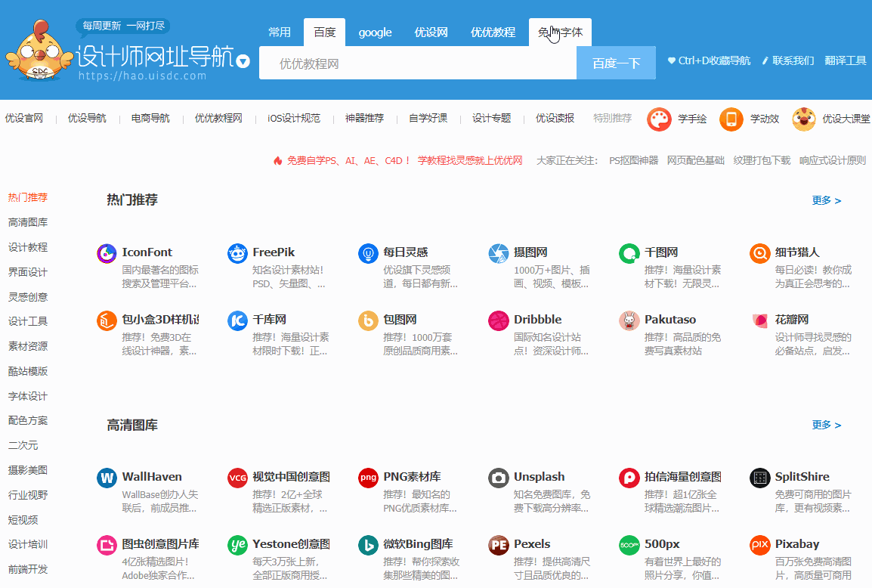
Task: Open the Pexels PE icon
Action: [x=498, y=545]
